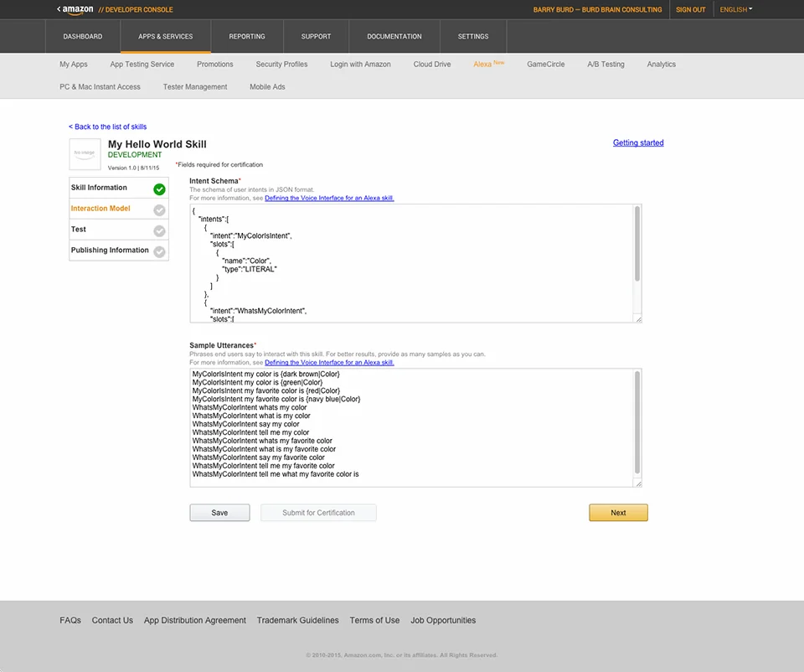Open Contact Us footer link
This screenshot has height=672, width=804.
click(112, 620)
